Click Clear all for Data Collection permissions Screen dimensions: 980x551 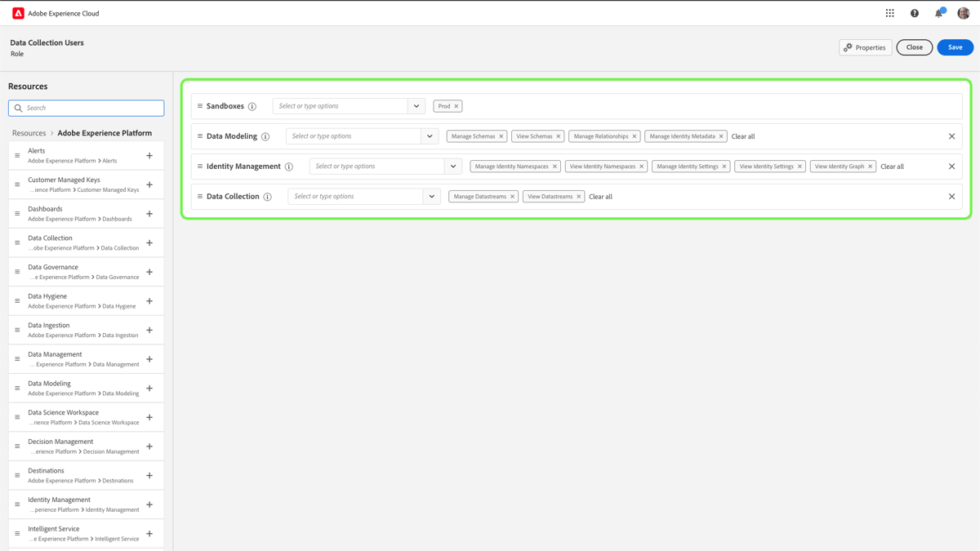[x=600, y=196]
